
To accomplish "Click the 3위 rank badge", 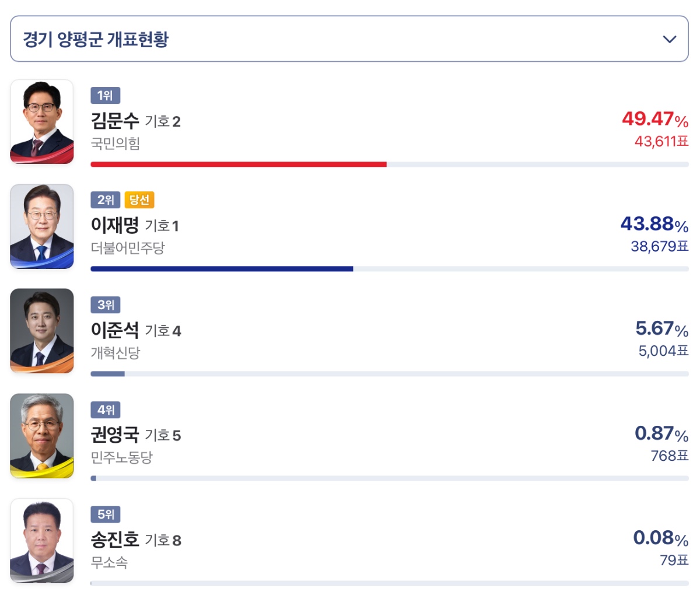I will pos(105,304).
